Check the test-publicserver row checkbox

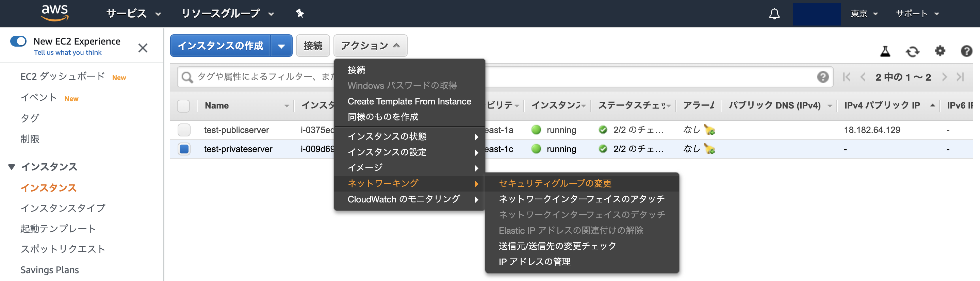click(x=184, y=130)
